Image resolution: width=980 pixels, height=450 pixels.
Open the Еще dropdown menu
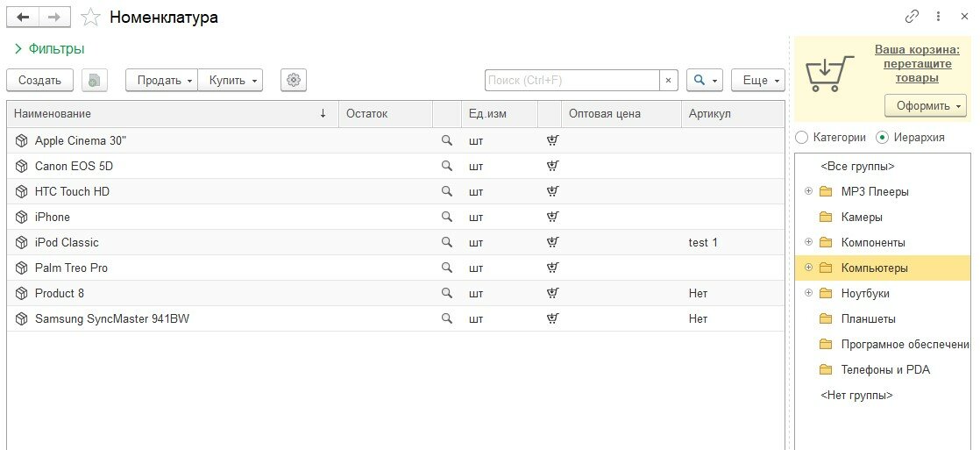pos(758,80)
